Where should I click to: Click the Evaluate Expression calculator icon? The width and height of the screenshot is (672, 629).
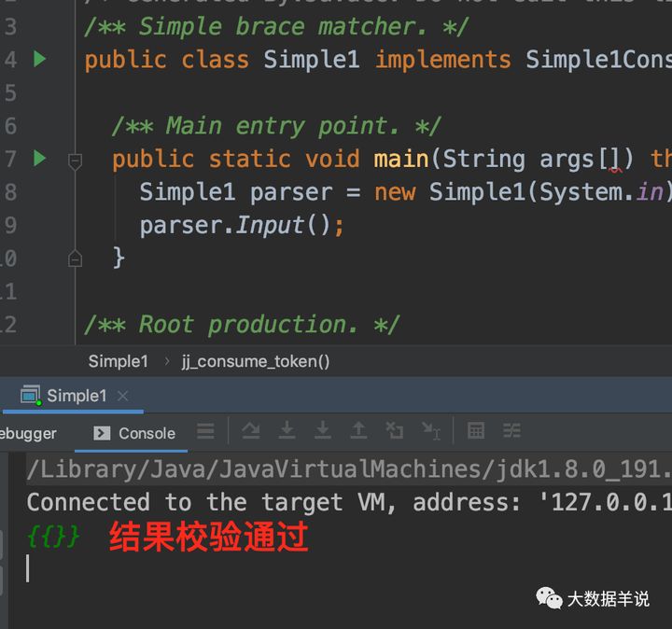(x=476, y=430)
